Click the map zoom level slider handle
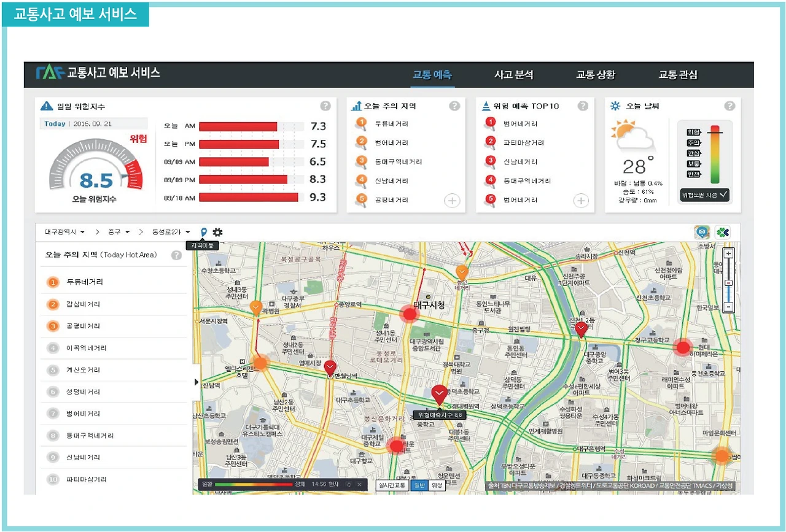Image resolution: width=786 pixels, height=532 pixels. 728,283
